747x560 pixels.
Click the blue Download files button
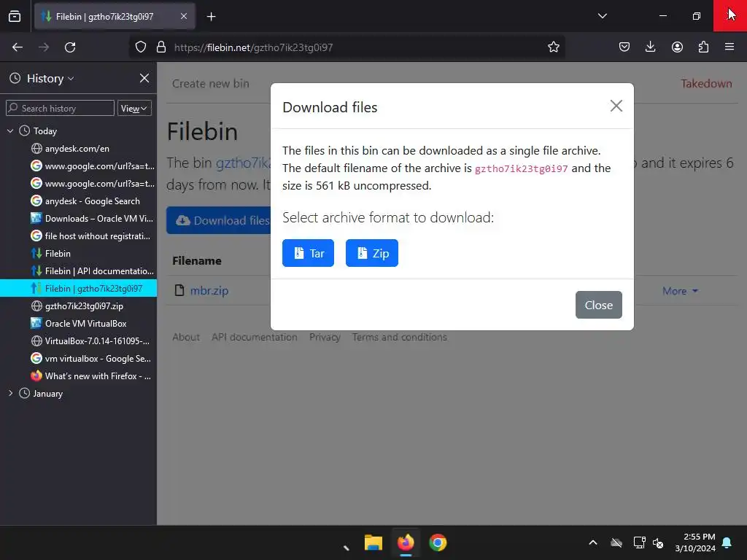(x=219, y=220)
